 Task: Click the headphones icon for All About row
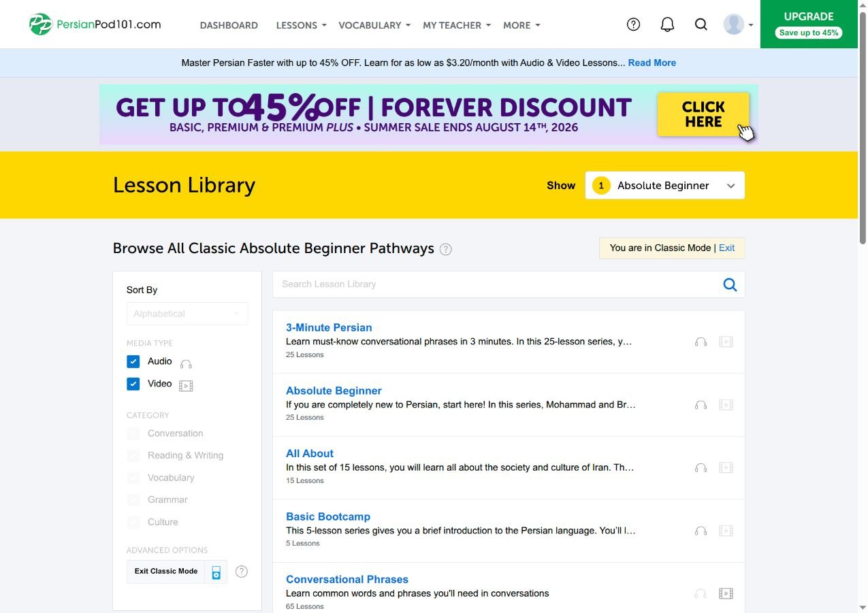[701, 468]
